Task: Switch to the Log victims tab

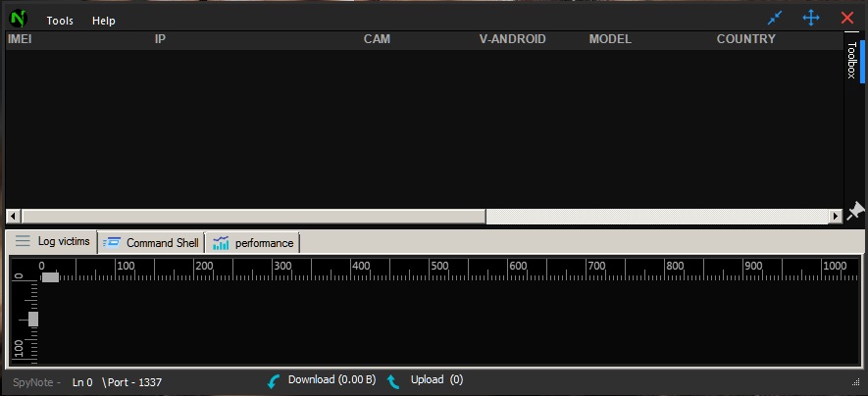Action: click(x=52, y=242)
